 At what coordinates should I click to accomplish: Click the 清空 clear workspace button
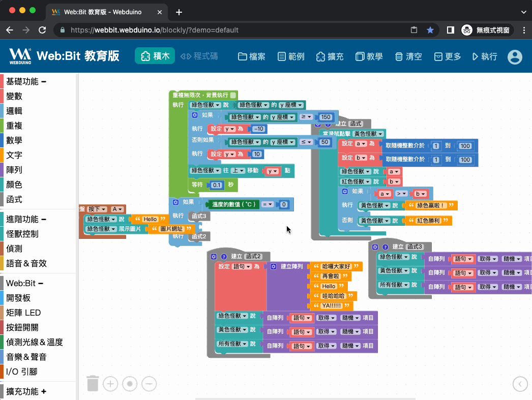pos(409,56)
